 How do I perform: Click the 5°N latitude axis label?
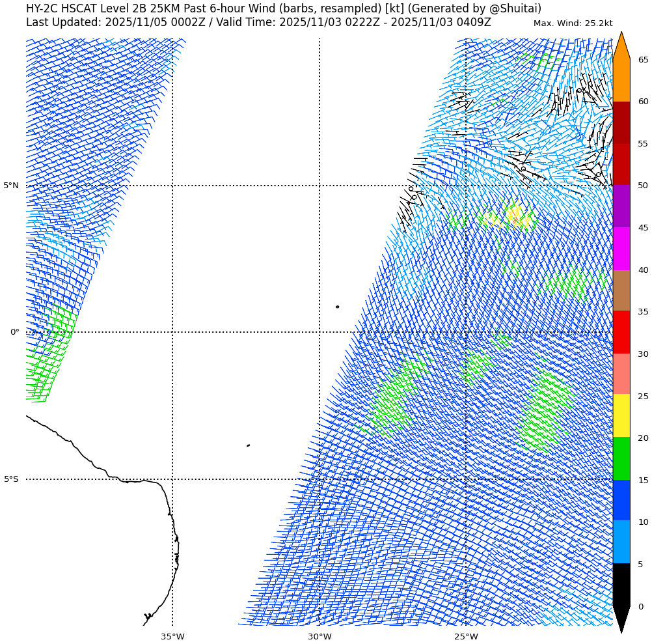[11, 186]
